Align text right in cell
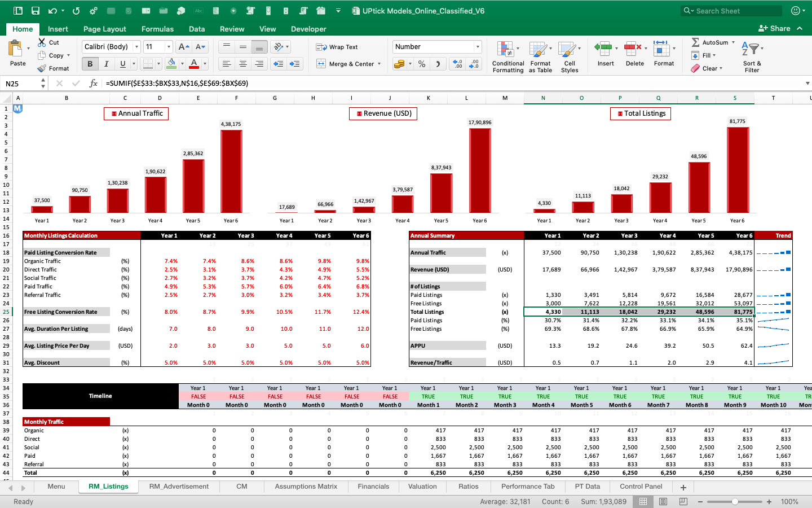Viewport: 812px width, 508px height. [259, 64]
